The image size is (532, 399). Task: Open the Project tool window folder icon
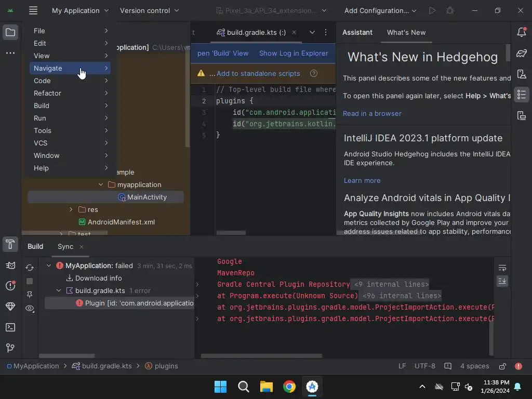coord(10,33)
